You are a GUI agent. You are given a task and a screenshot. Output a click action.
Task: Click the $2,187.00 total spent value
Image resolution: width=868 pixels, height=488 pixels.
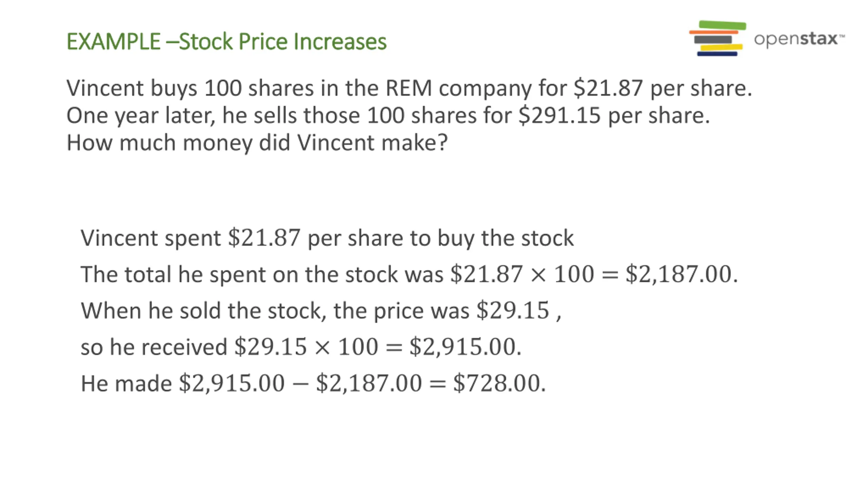pyautogui.click(x=682, y=274)
